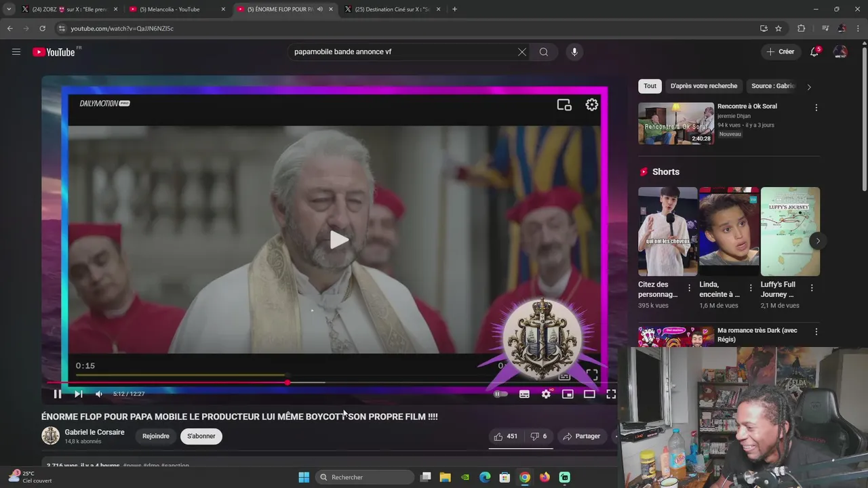The width and height of the screenshot is (868, 488).
Task: Open options for Linda, enceinte short
Action: tap(750, 288)
